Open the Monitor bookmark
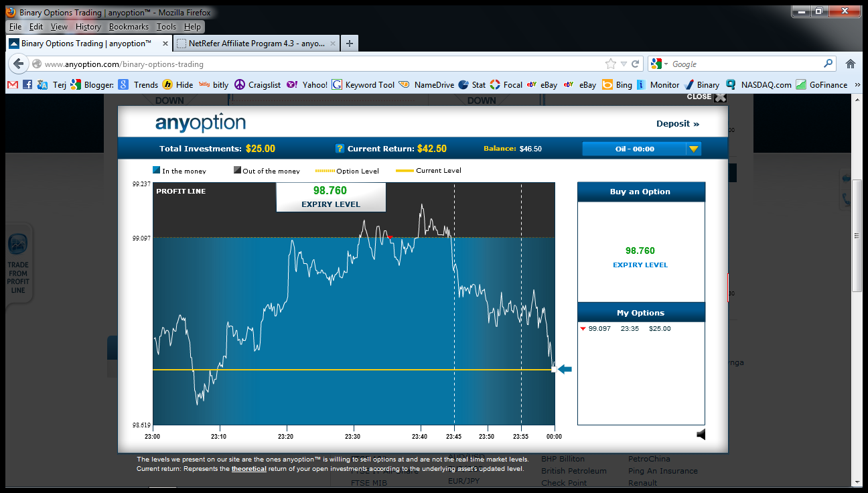The image size is (868, 493). pos(658,85)
